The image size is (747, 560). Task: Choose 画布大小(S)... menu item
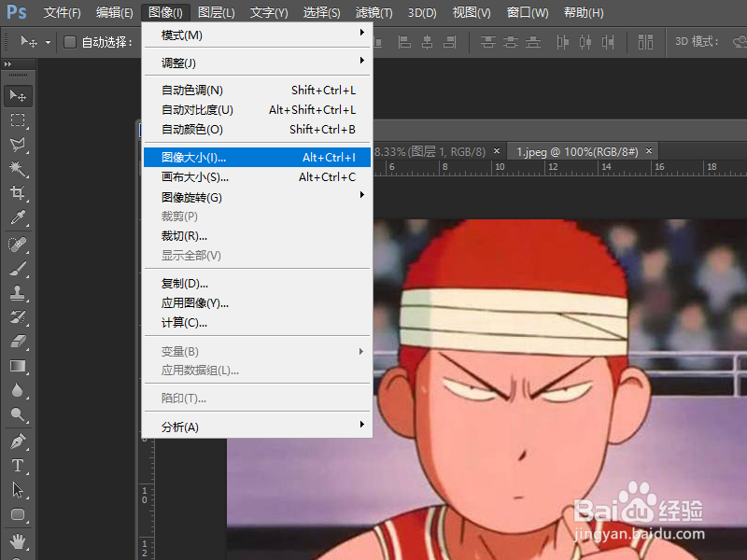click(x=258, y=176)
